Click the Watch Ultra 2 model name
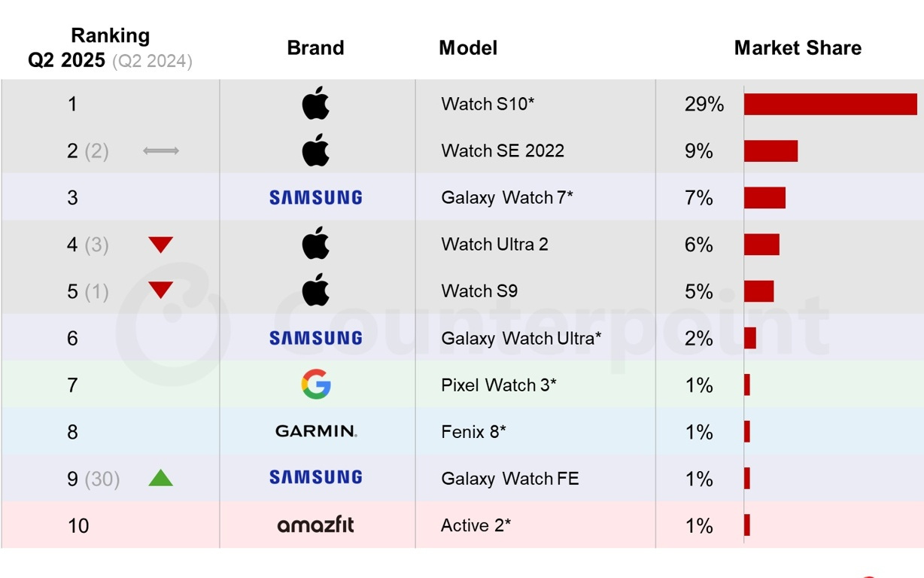Viewport: 924px width, 578px height. point(494,245)
